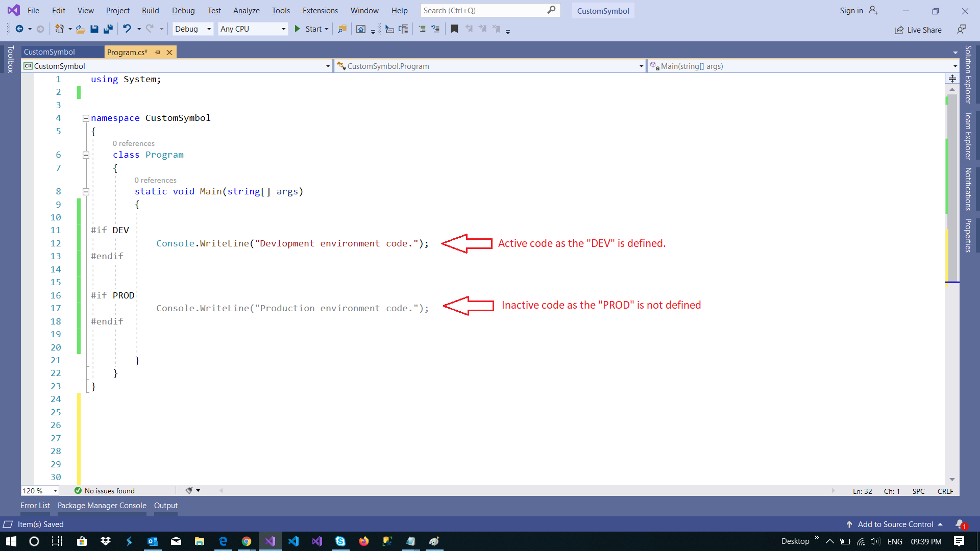This screenshot has width=980, height=551.
Task: Click the Start debugging button
Action: pyautogui.click(x=311, y=29)
